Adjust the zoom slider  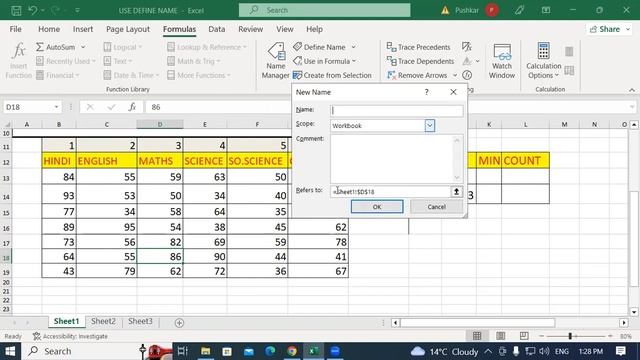[x=570, y=336]
